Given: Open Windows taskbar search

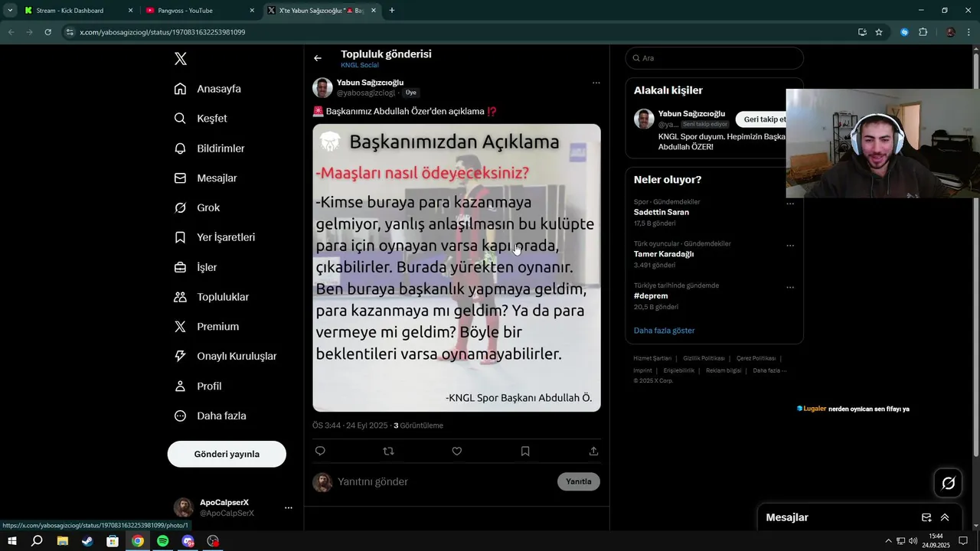Looking at the screenshot, I should pos(37,541).
